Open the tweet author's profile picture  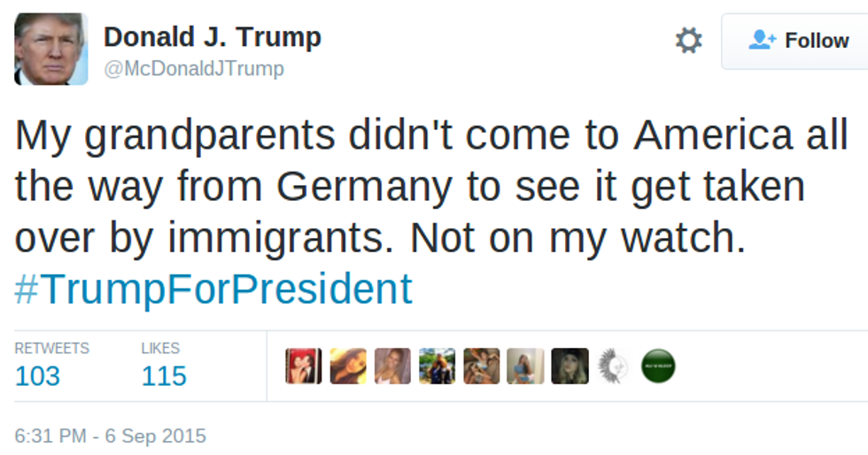[50, 49]
